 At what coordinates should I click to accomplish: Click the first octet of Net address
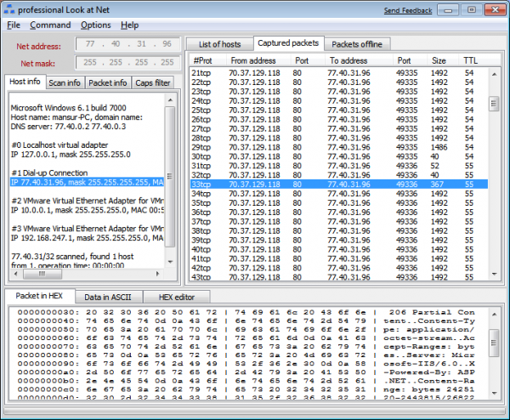pos(92,43)
